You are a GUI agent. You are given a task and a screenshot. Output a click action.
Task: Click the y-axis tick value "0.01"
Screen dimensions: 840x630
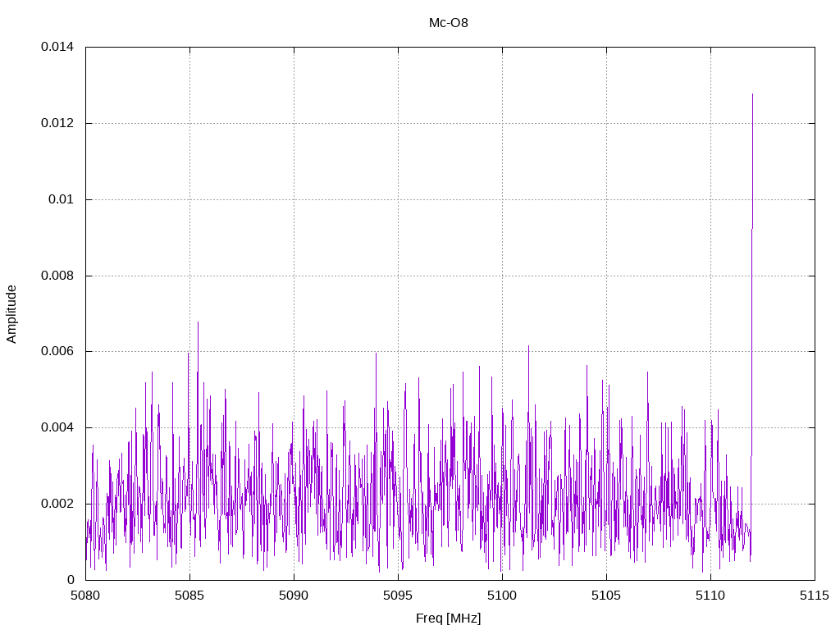61,199
